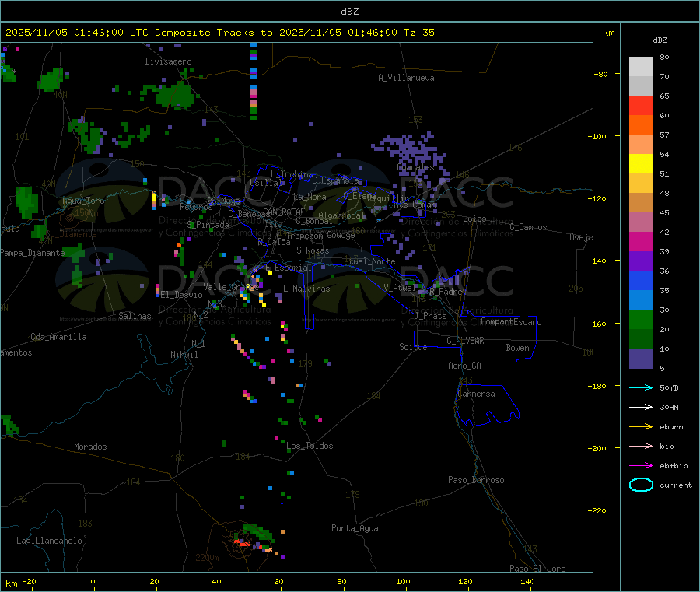Click the 'La_Nora' map label
This screenshot has width=700, height=592.
tap(310, 197)
